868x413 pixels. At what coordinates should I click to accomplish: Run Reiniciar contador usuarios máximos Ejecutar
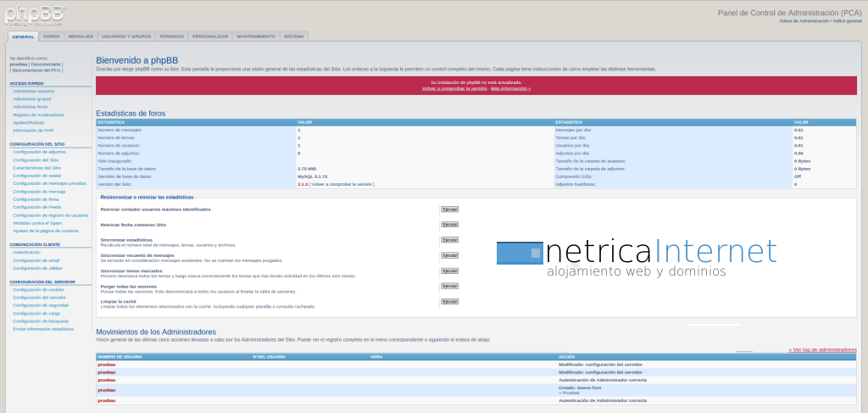[449, 209]
